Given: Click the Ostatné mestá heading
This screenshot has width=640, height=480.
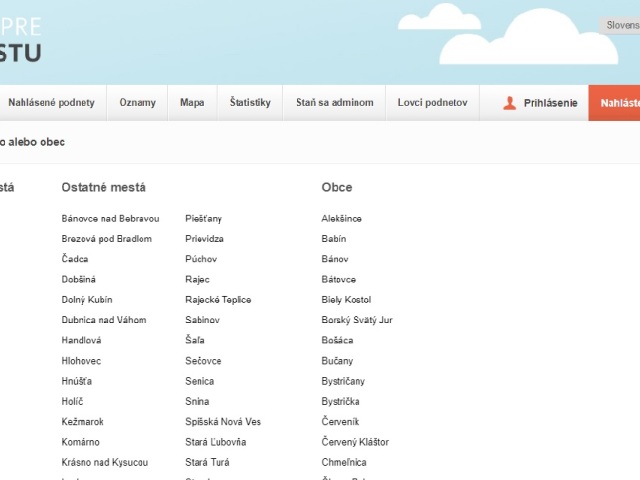Looking at the screenshot, I should point(104,187).
